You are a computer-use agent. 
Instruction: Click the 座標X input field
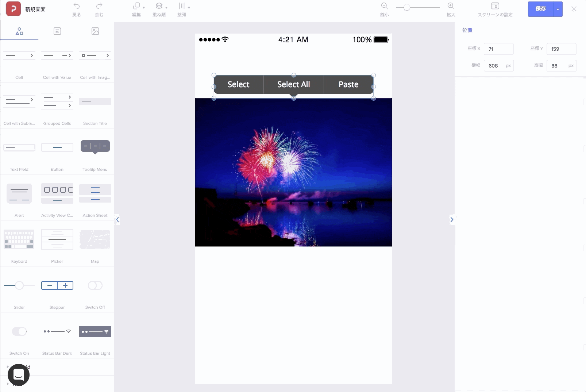[498, 49]
